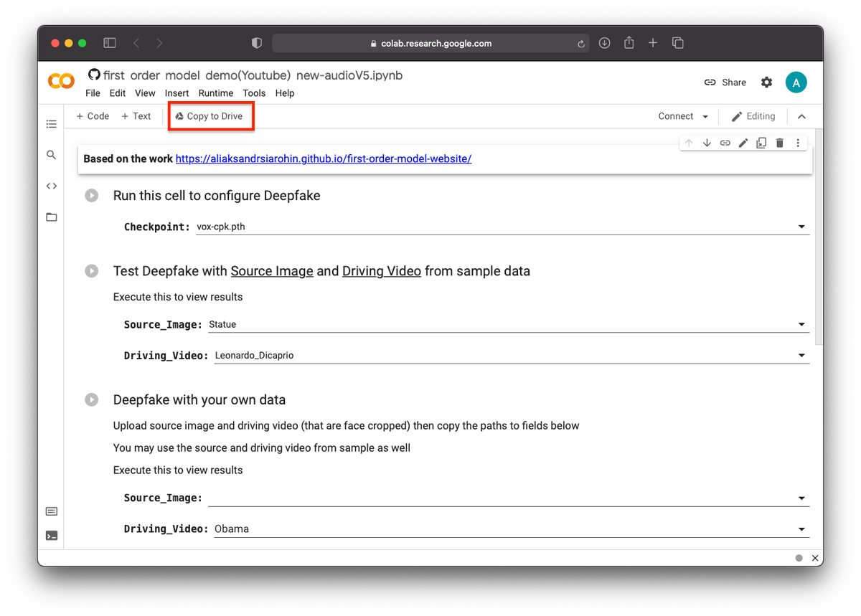
Task: Click Copy to Drive button
Action: coord(210,116)
